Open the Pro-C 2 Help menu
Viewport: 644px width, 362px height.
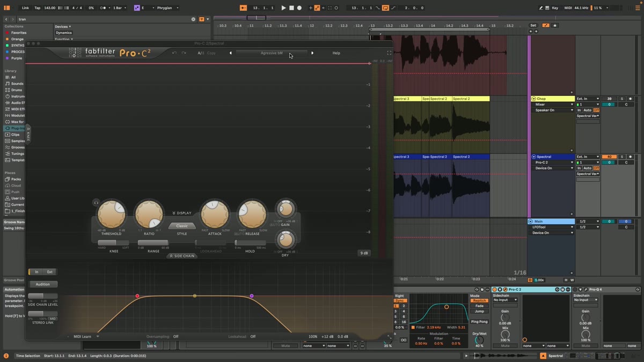pyautogui.click(x=336, y=53)
